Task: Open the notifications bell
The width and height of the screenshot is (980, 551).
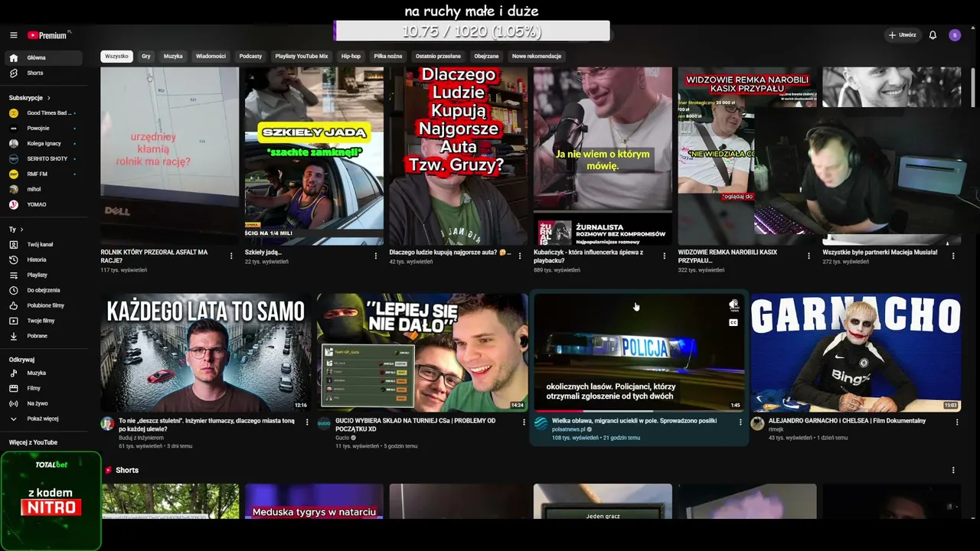Action: click(x=933, y=35)
